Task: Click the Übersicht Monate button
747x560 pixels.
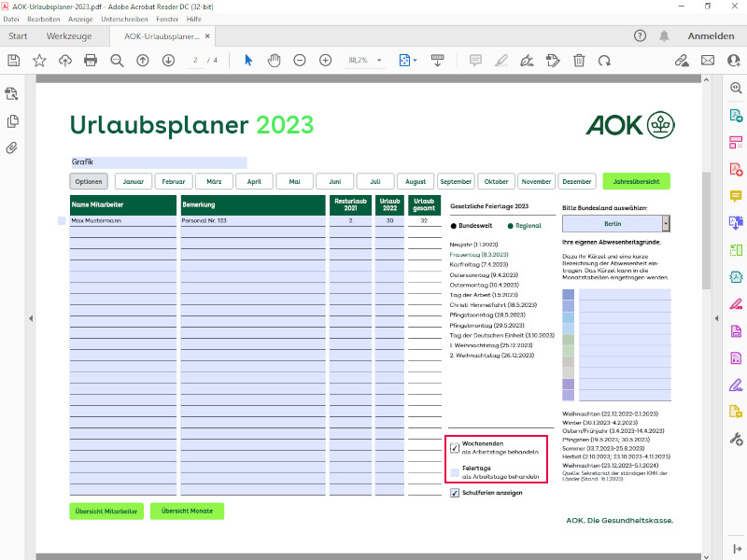Action: click(x=187, y=511)
